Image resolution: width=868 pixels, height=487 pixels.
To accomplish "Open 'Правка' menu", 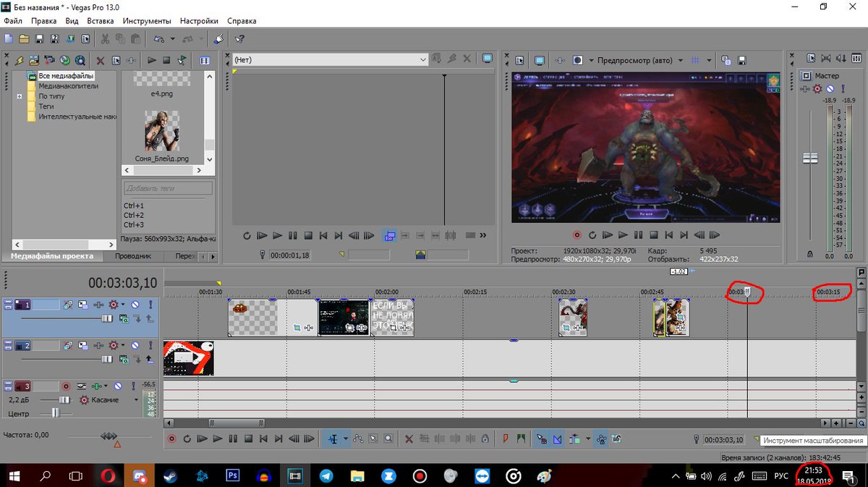I will tap(43, 21).
